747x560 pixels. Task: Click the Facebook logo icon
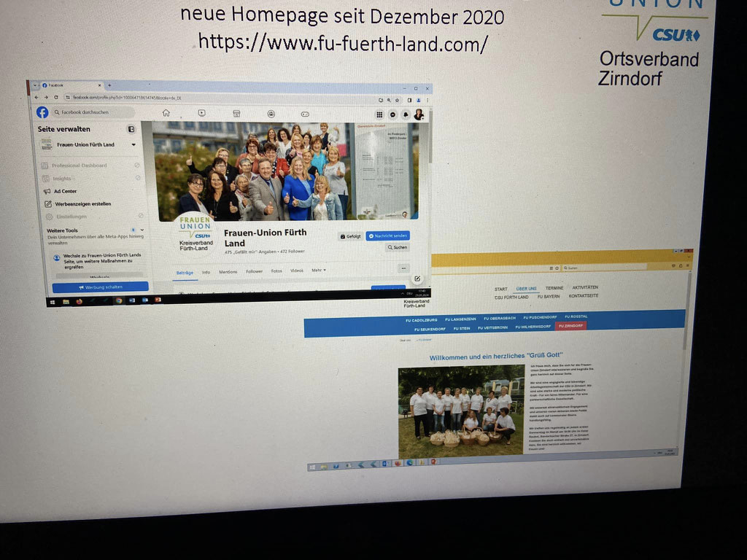(42, 112)
